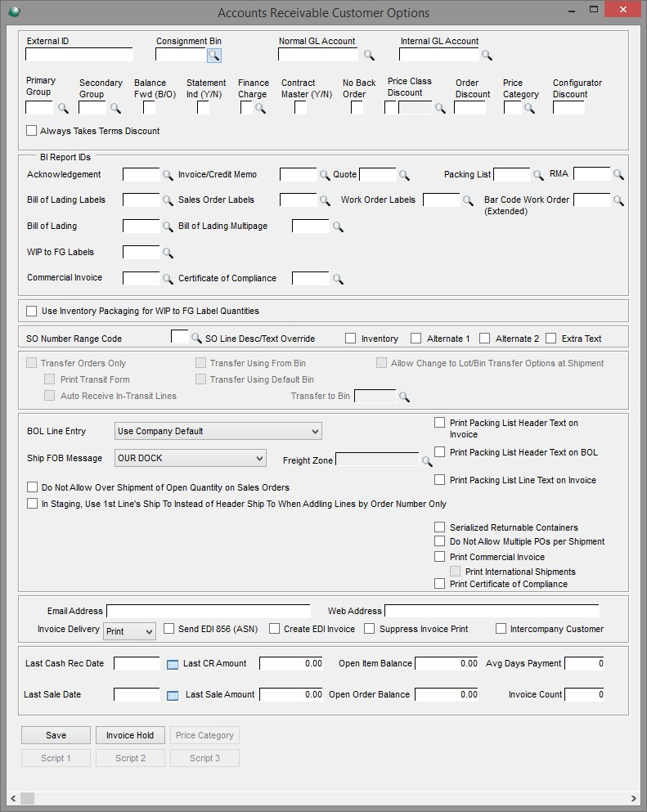The width and height of the screenshot is (647, 812).
Task: Look up RMA report ID
Action: click(618, 174)
